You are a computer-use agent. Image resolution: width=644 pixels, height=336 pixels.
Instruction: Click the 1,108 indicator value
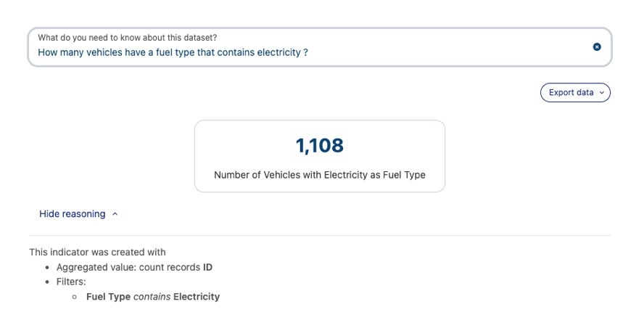point(319,146)
